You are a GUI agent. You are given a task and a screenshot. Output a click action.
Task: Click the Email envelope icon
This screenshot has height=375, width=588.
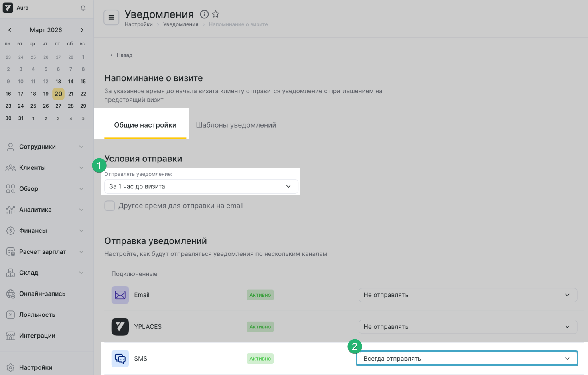click(x=120, y=295)
